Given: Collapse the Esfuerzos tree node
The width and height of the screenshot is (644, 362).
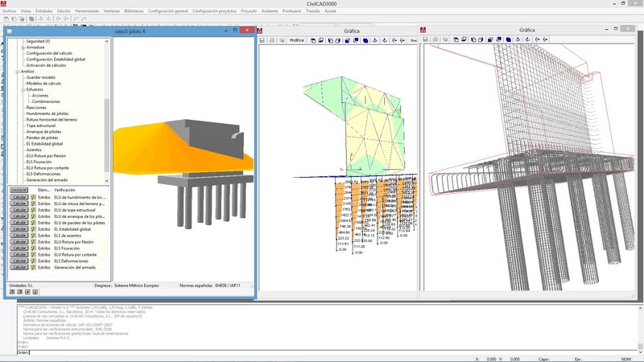Looking at the screenshot, I should 23,89.
